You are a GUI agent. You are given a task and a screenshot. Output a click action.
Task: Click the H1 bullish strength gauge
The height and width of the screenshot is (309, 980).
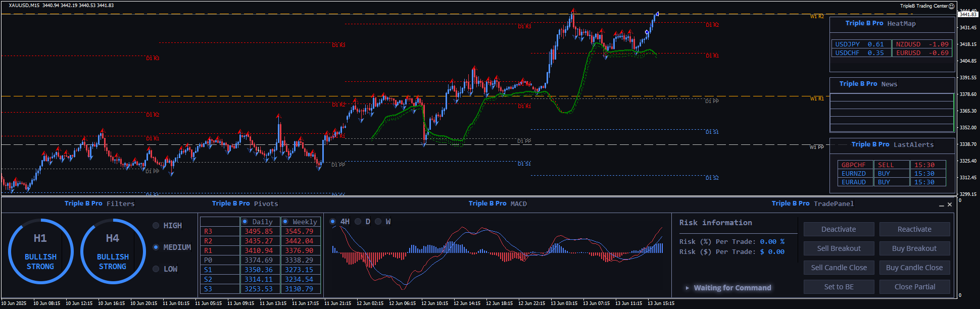coord(40,251)
